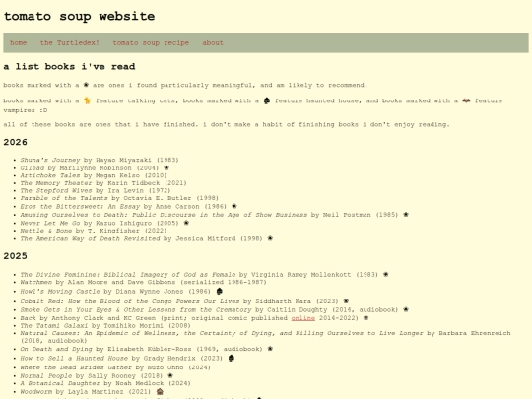Click the Normal People title

pos(46,376)
